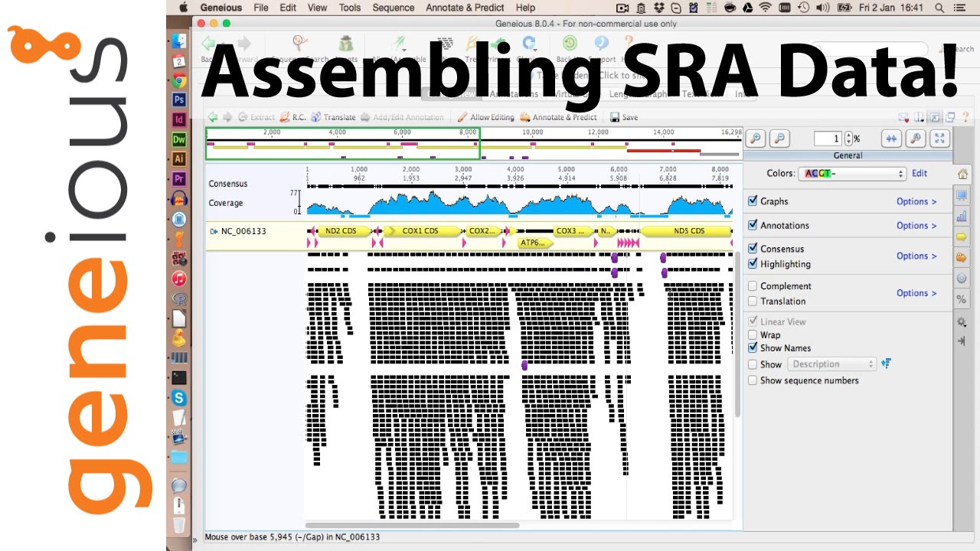This screenshot has width=980, height=551.
Task: Click the green back arrow in viewer toolbar
Action: pyautogui.click(x=213, y=117)
